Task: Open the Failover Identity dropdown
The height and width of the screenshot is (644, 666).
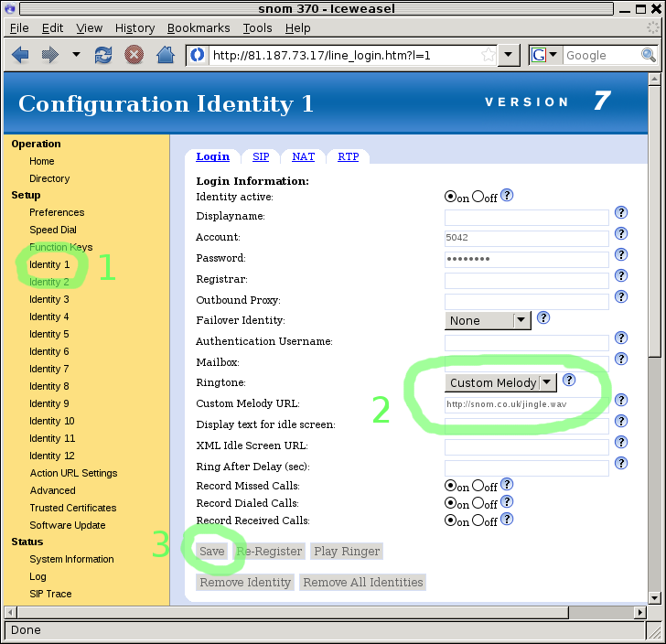Action: (x=488, y=320)
